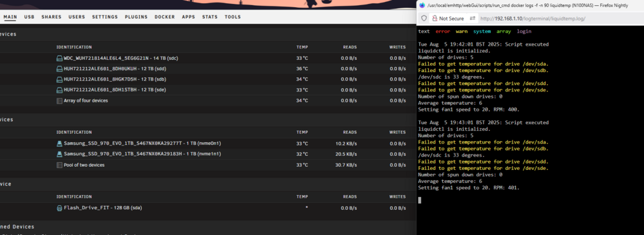Click 32 °C temperature of nvme1n1
Viewport: 644px width, 235px height.
tap(302, 154)
